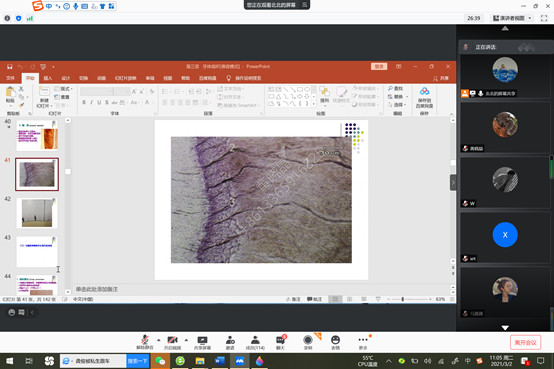Screen dimensions: 554x369
Task: Click the 查找 find button
Action: click(x=395, y=88)
